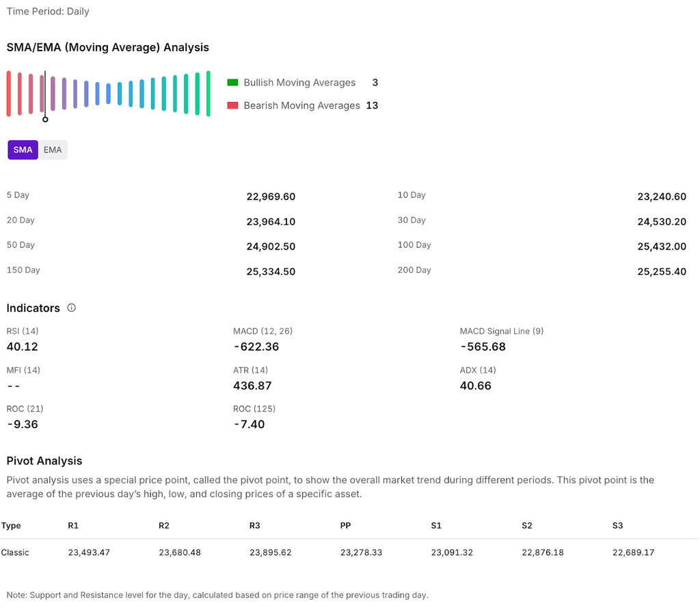Click the Time Period: Daily label
This screenshot has height=610, width=700.
[48, 12]
